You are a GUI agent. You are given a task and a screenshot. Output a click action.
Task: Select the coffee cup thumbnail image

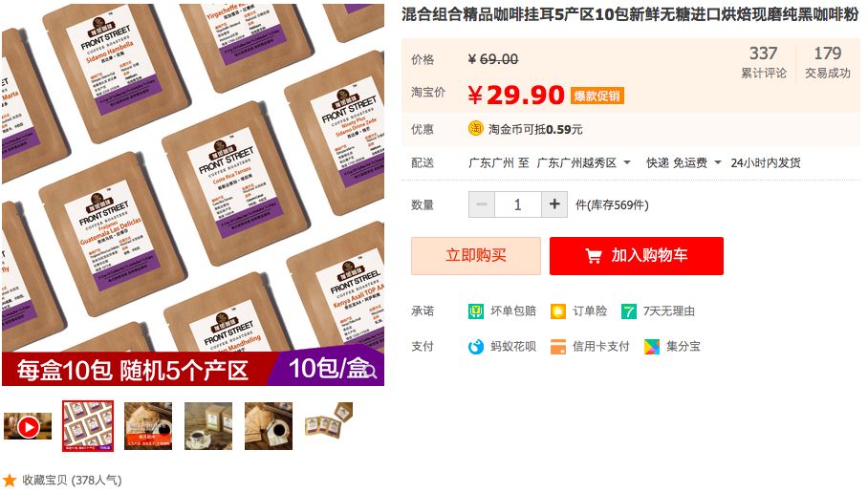pyautogui.click(x=208, y=426)
